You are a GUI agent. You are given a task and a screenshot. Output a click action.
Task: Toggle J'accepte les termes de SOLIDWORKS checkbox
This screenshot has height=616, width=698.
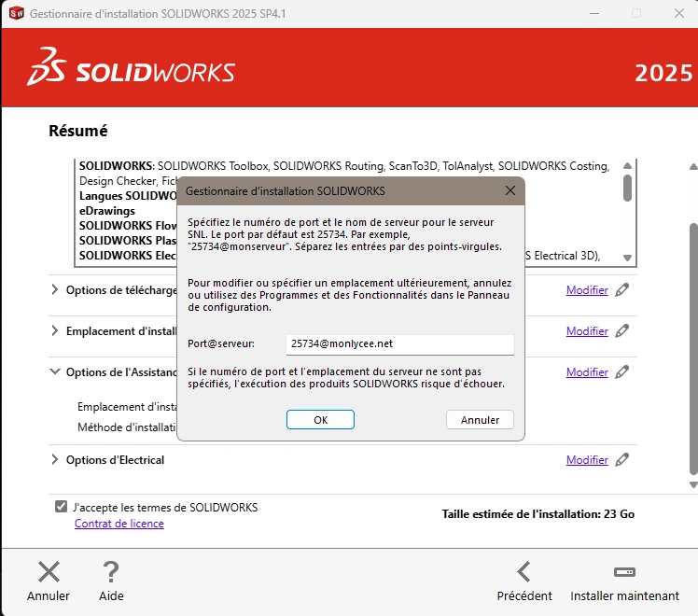click(61, 507)
